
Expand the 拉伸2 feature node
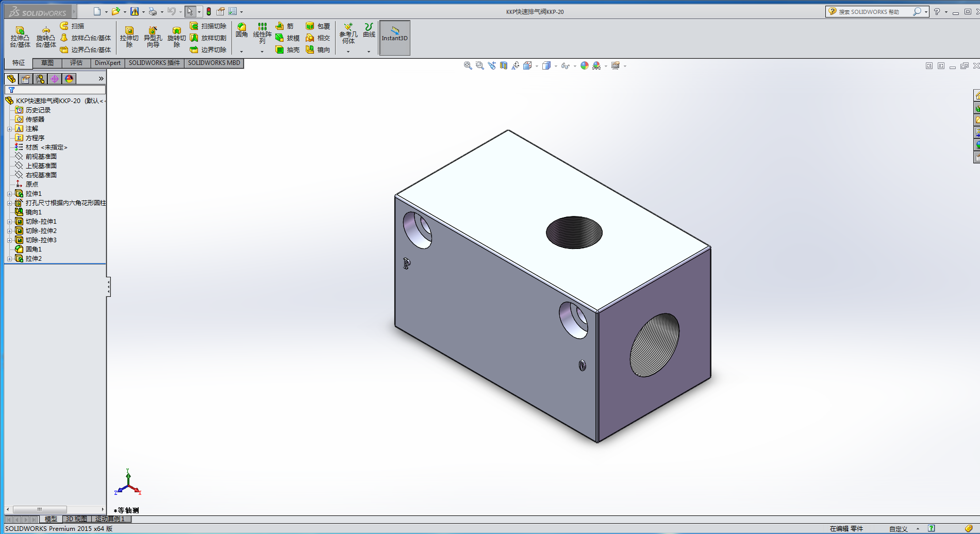point(9,259)
